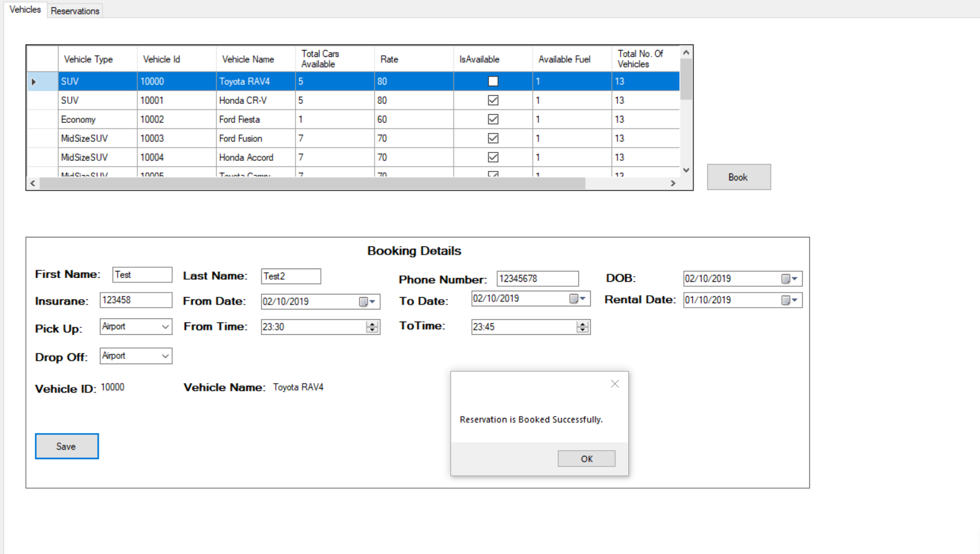This screenshot has height=554, width=980.
Task: Switch to the Reservations tab
Action: point(75,11)
